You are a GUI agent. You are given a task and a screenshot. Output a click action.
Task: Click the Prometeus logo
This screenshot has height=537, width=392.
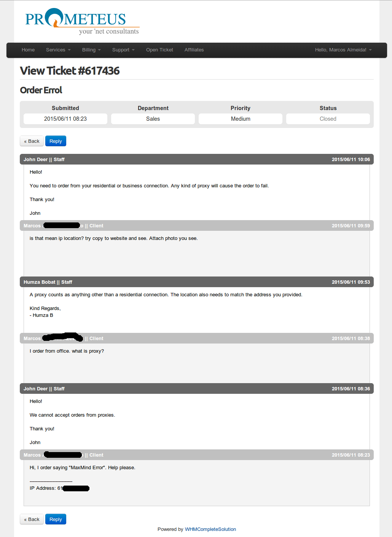coord(82,21)
